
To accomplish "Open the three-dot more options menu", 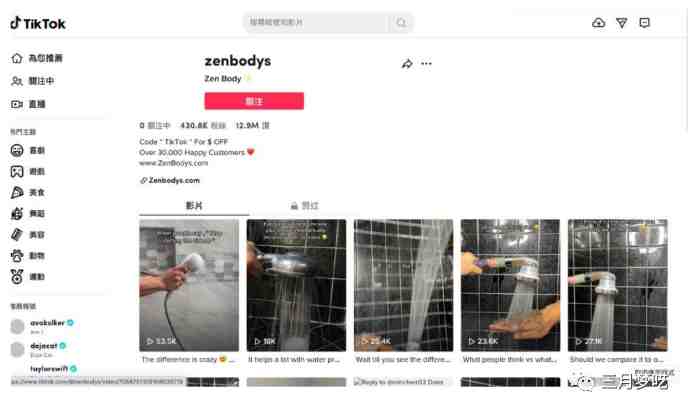I will point(426,64).
